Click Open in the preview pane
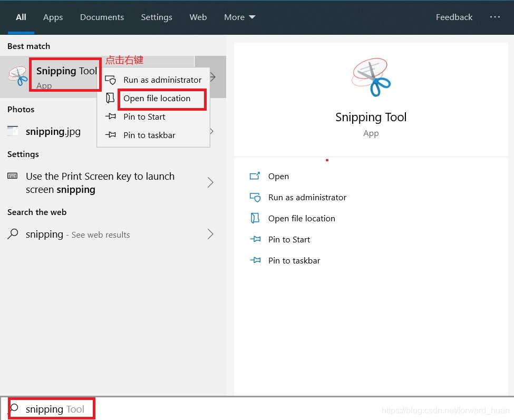 pyautogui.click(x=278, y=176)
